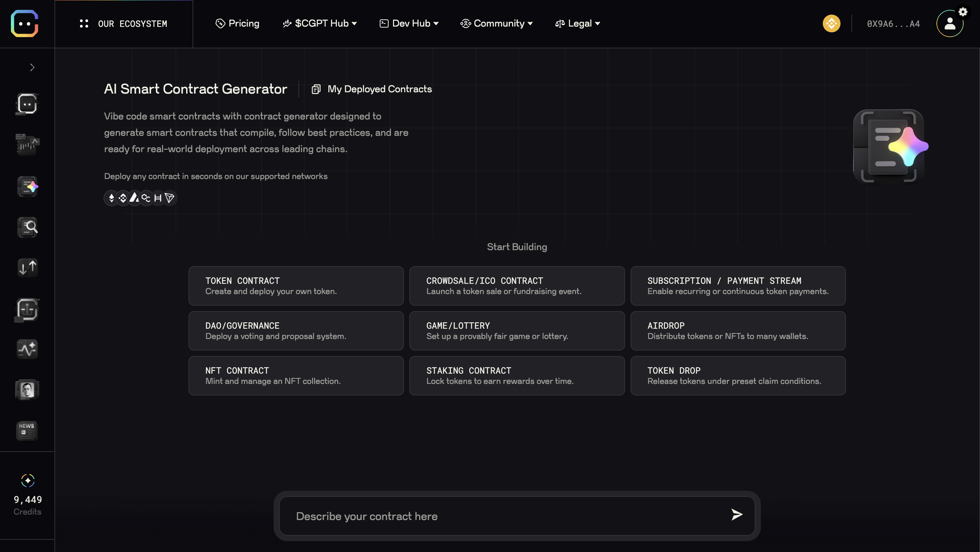Expand the $CGPT Hub dropdown menu
The height and width of the screenshot is (552, 980).
(x=320, y=23)
